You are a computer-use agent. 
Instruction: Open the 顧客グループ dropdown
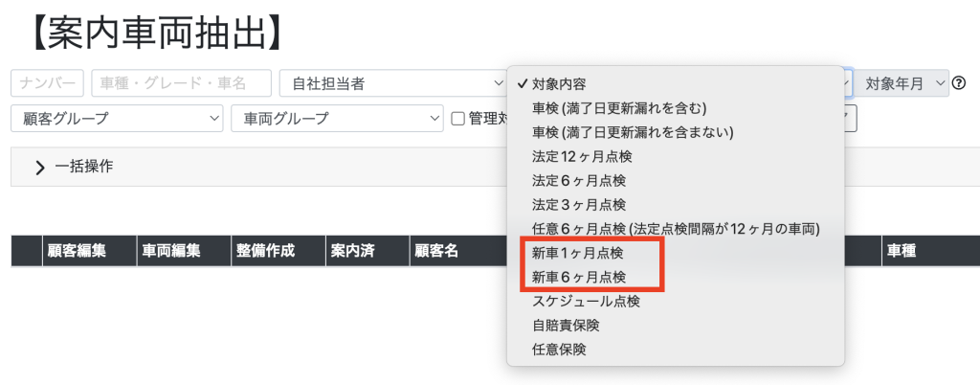117,119
